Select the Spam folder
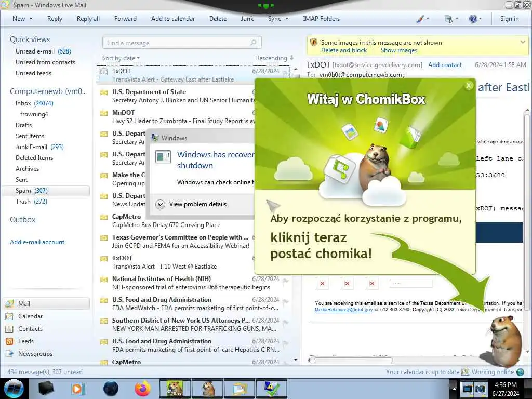532x399 pixels. tap(46, 191)
